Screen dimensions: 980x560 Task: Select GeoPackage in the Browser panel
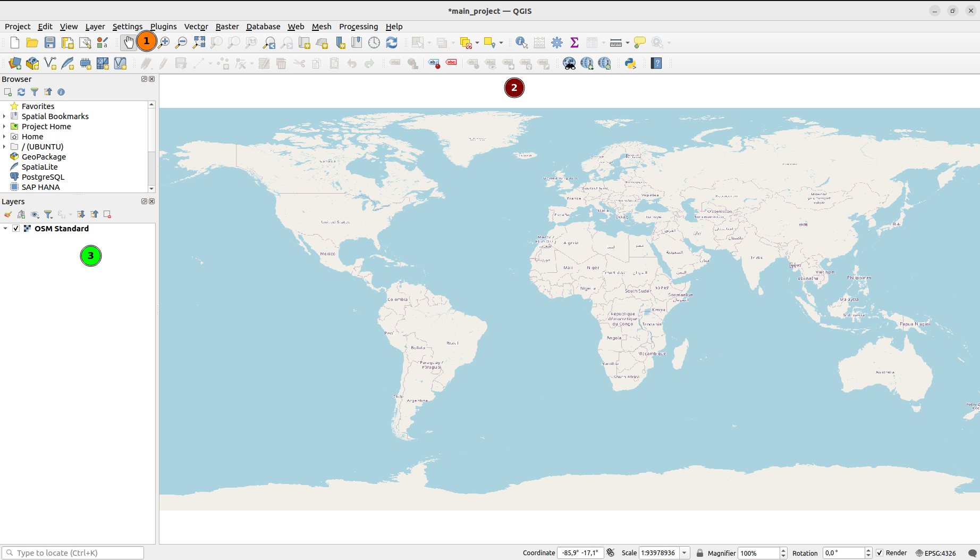(x=44, y=157)
